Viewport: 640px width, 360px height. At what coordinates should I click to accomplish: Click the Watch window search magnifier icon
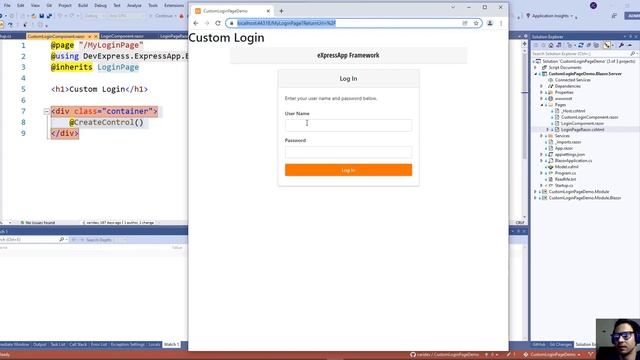[62, 240]
